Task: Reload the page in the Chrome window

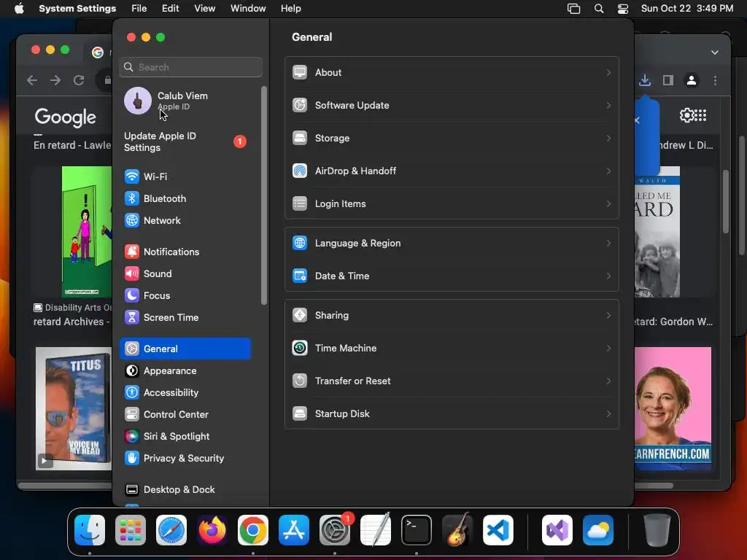Action: click(x=79, y=80)
